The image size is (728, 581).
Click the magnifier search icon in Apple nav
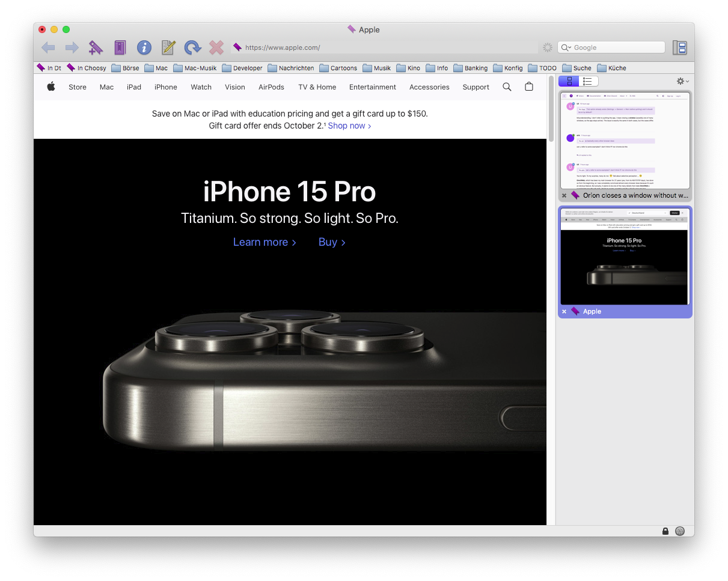click(507, 87)
